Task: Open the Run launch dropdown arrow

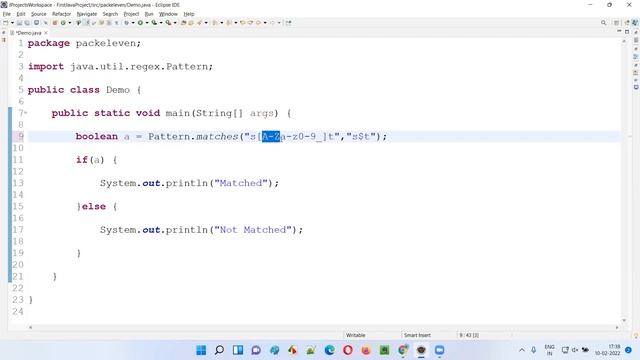Action: (x=147, y=23)
